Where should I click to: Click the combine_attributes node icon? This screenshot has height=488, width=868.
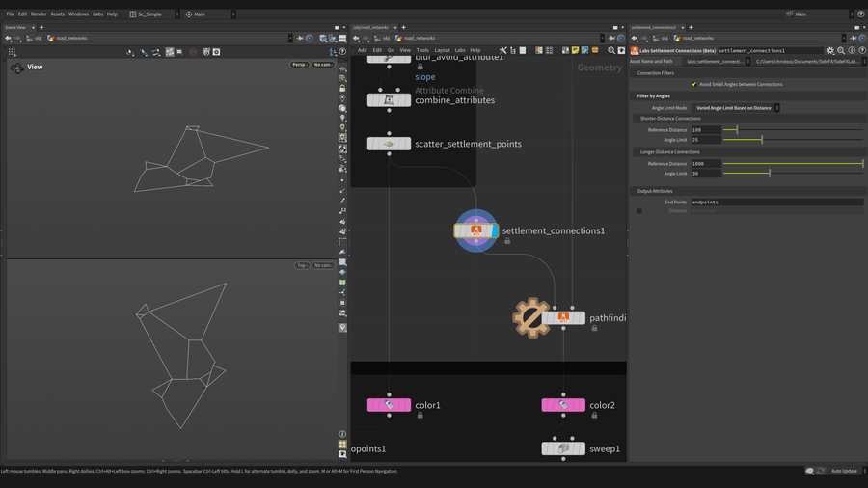click(389, 100)
